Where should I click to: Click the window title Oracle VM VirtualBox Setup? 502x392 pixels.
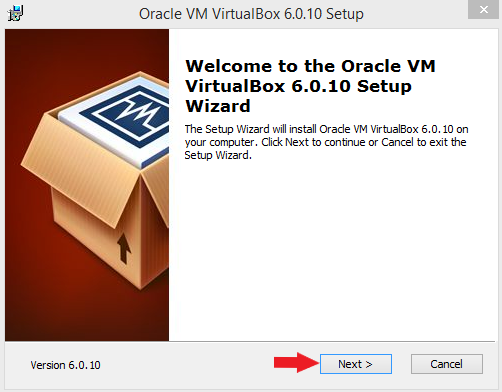pyautogui.click(x=251, y=14)
